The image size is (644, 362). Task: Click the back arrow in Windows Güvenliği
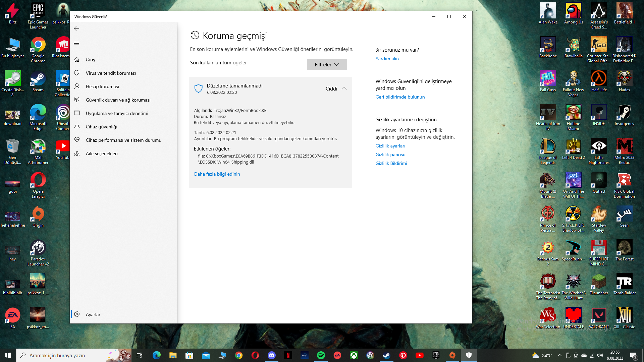pos(76,28)
